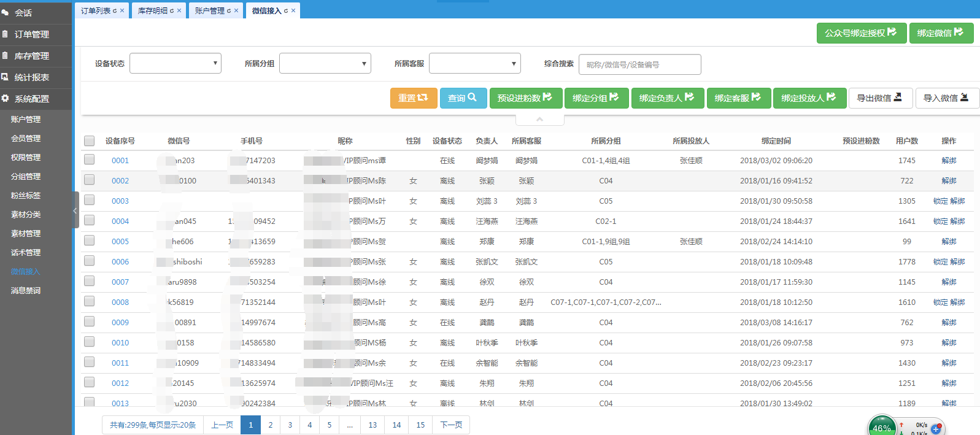Check the checkbox for device 0005
Viewport: 980px width, 435px height.
pyautogui.click(x=90, y=241)
